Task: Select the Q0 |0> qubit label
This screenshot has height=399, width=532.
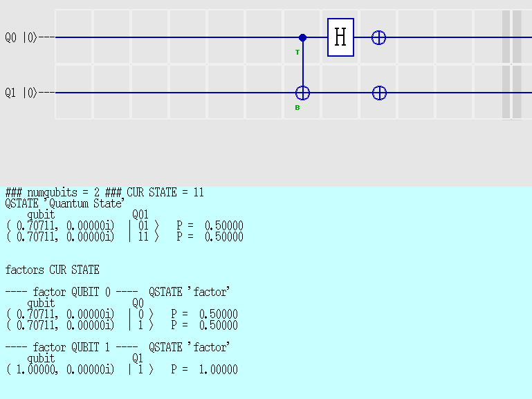Action: click(21, 37)
